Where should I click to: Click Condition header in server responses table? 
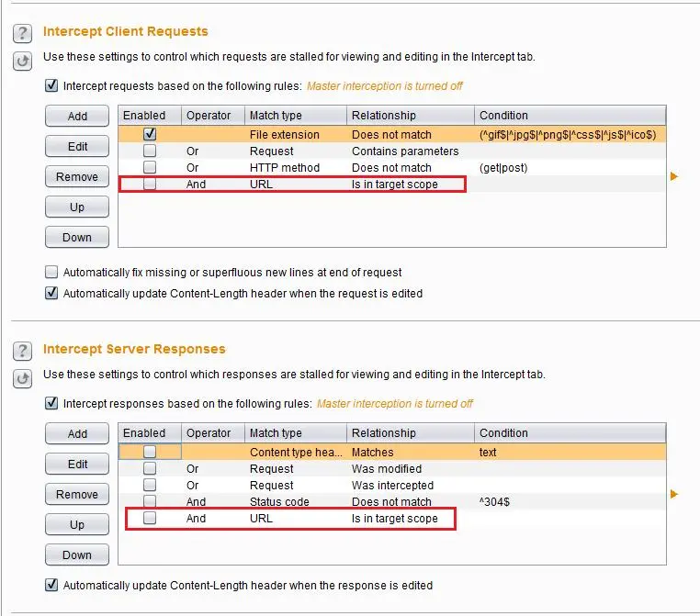pyautogui.click(x=570, y=433)
